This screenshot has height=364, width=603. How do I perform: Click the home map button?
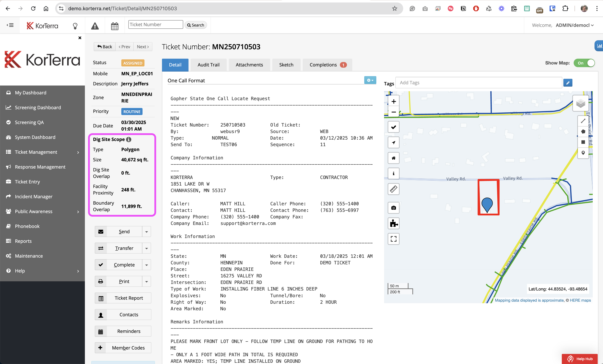(393, 158)
